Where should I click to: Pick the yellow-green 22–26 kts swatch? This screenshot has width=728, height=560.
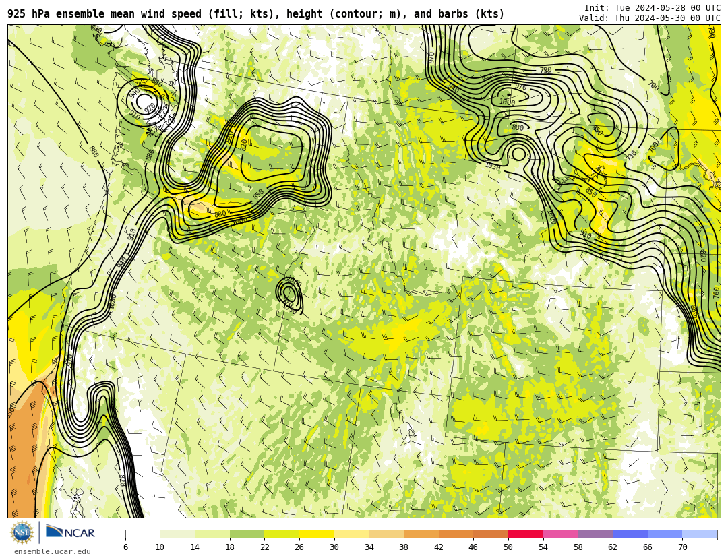tap(282, 534)
